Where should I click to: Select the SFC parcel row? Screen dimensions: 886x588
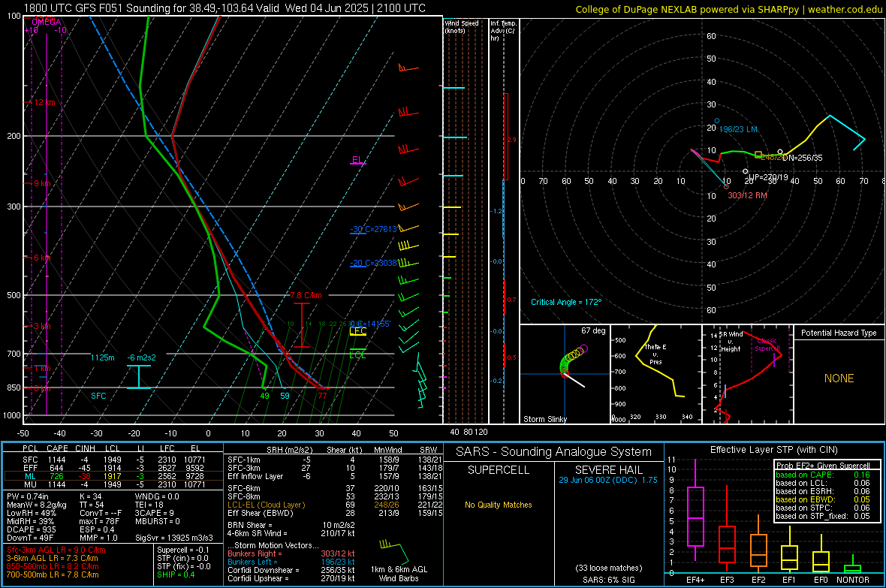pyautogui.click(x=113, y=460)
